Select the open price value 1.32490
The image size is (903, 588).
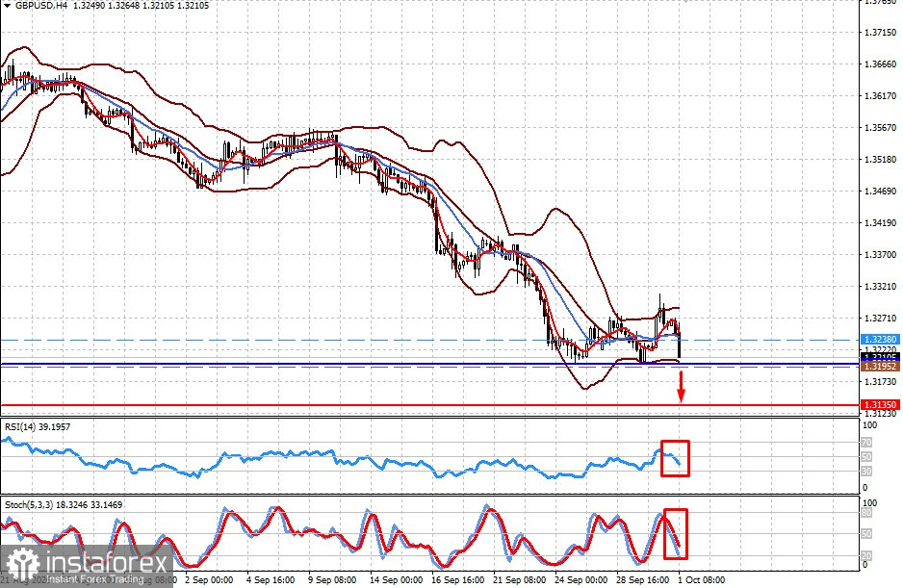[x=89, y=5]
